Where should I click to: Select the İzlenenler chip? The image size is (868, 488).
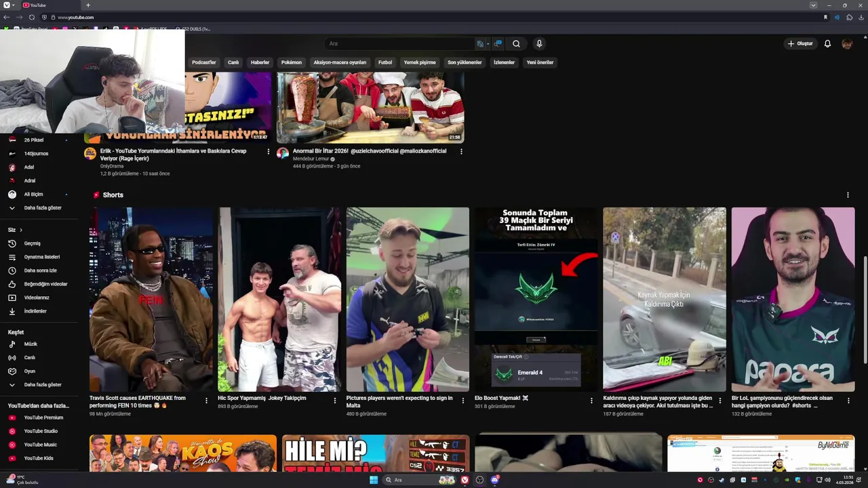pyautogui.click(x=504, y=62)
